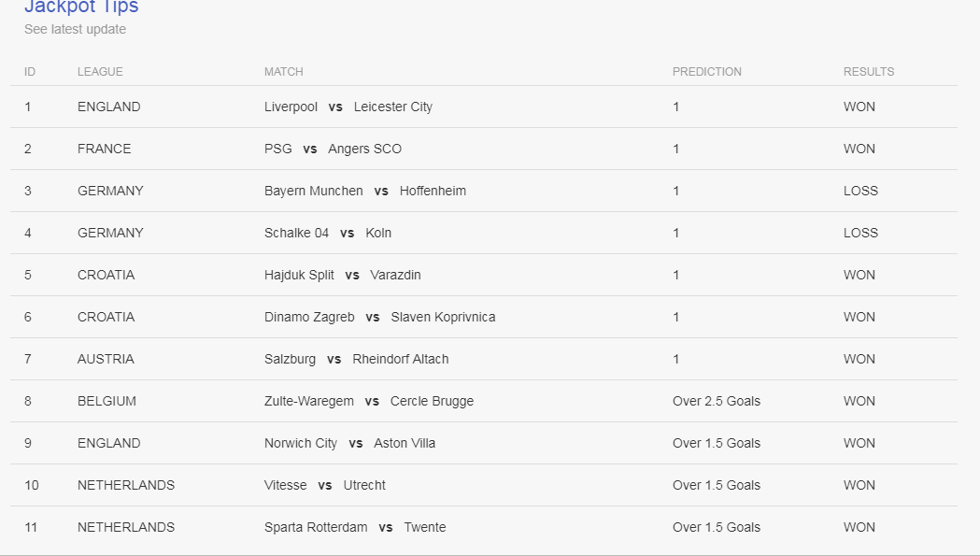Select the Liverpool vs Leicester City match
The image size is (980, 556).
tap(348, 107)
